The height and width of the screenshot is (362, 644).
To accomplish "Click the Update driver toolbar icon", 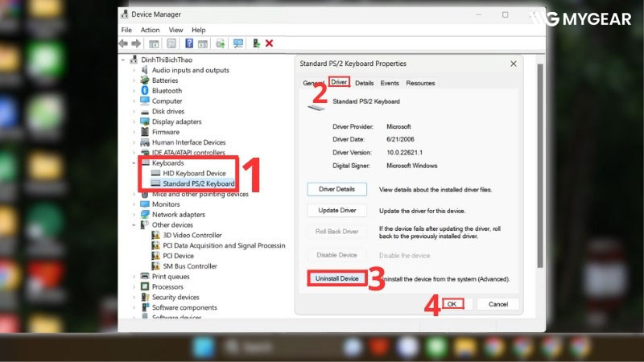I will click(220, 43).
